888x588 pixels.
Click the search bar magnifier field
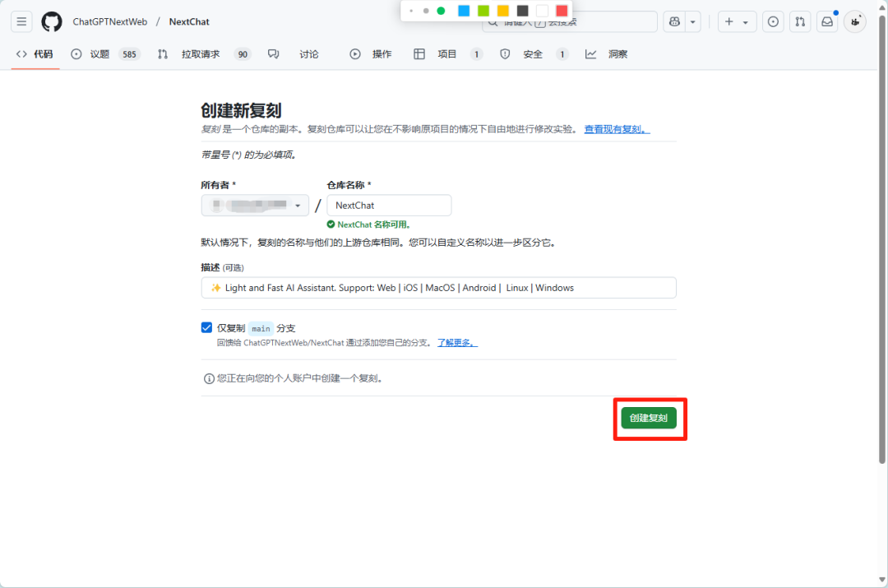coord(569,21)
